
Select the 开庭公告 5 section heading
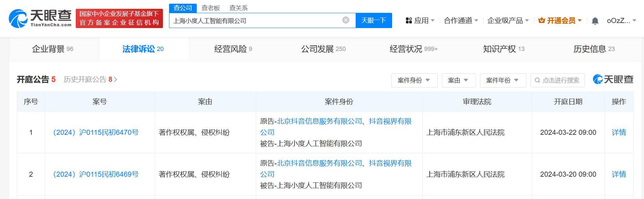pyautogui.click(x=36, y=79)
